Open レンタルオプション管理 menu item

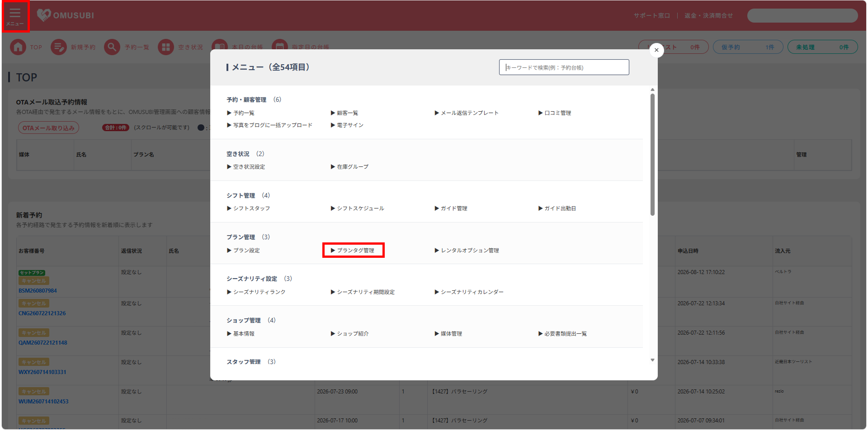point(467,251)
